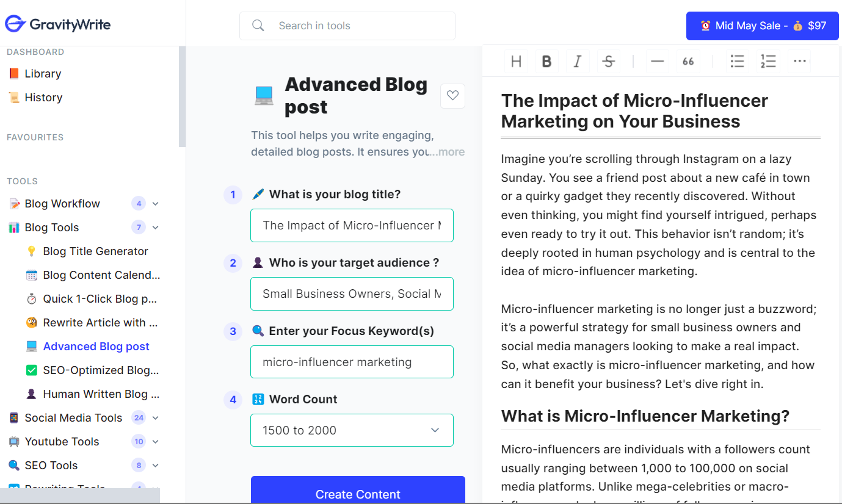Viewport: 842px width, 504px height.
Task: Expand the Social Media Tools section
Action: point(155,418)
